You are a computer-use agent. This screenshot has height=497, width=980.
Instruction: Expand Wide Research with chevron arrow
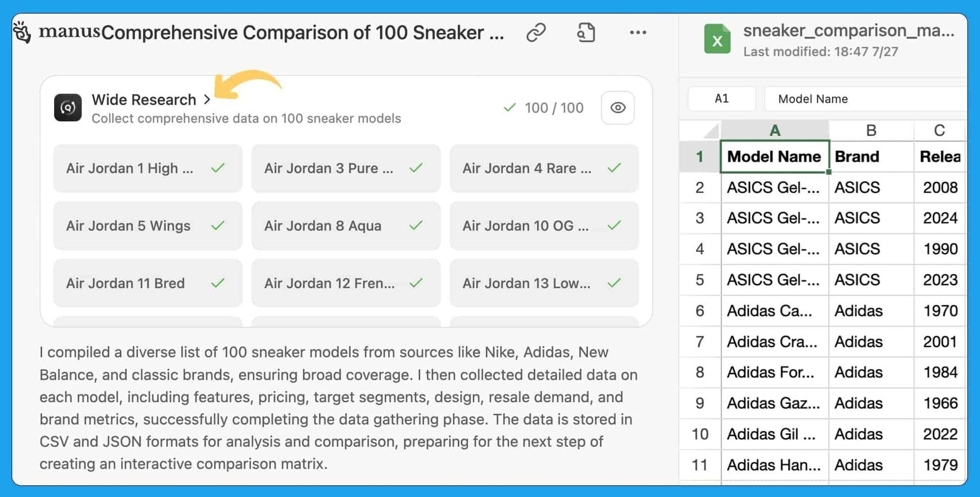(207, 100)
